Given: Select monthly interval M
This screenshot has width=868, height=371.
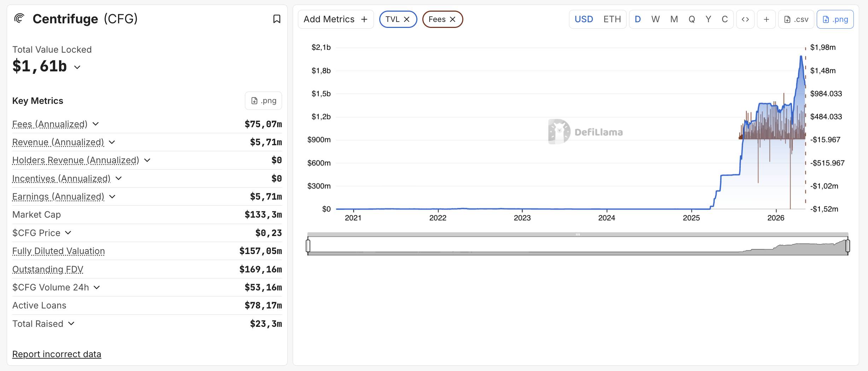Looking at the screenshot, I should coord(674,19).
